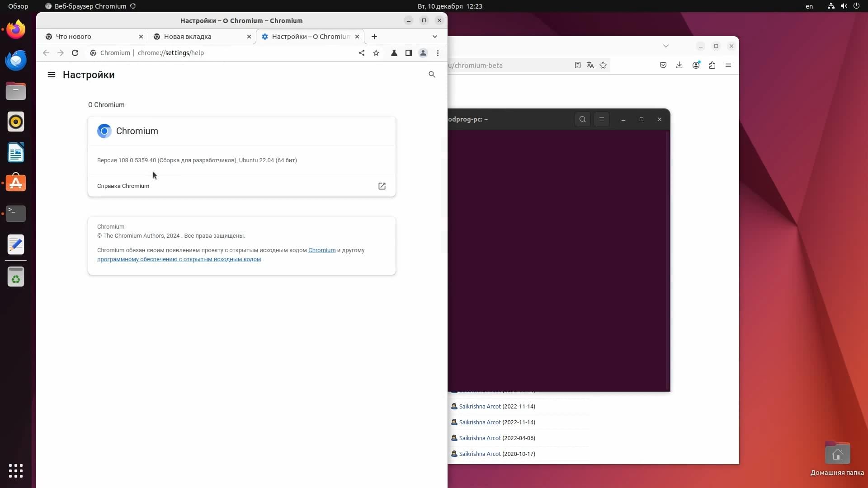868x488 pixels.
Task: Open Saikrishna Arcot link dated 2022-04-06
Action: tap(480, 438)
